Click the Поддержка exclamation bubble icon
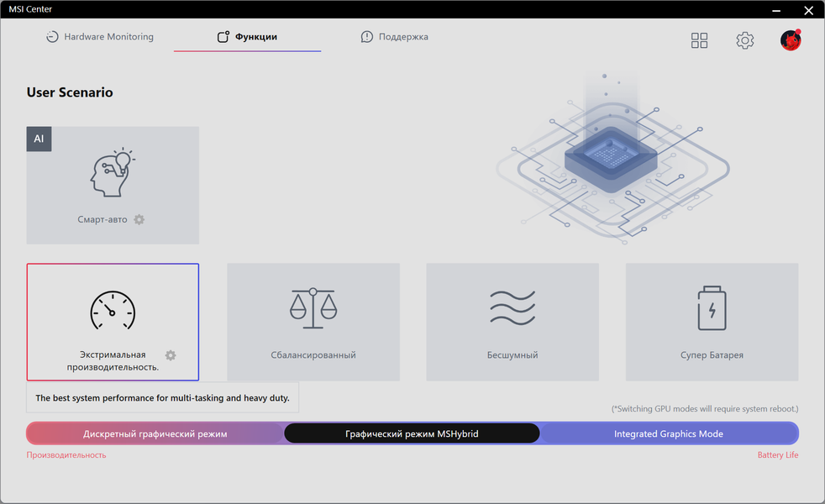The image size is (825, 504). click(367, 37)
